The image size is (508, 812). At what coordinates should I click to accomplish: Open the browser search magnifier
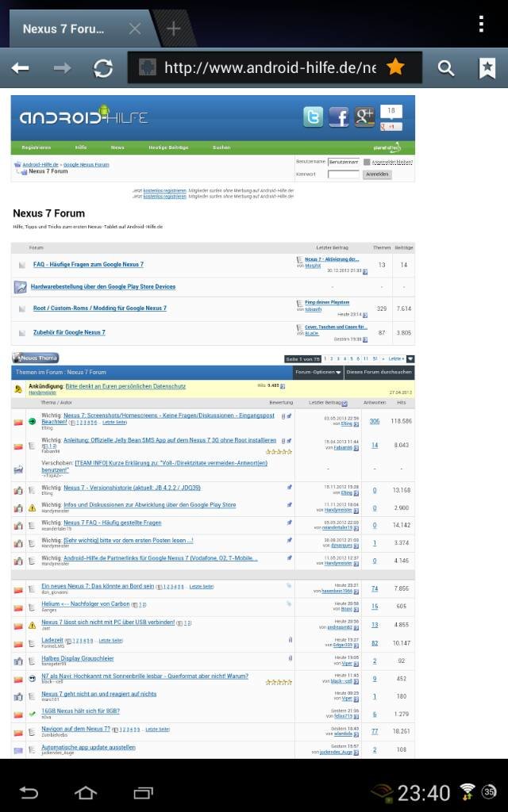pos(446,68)
